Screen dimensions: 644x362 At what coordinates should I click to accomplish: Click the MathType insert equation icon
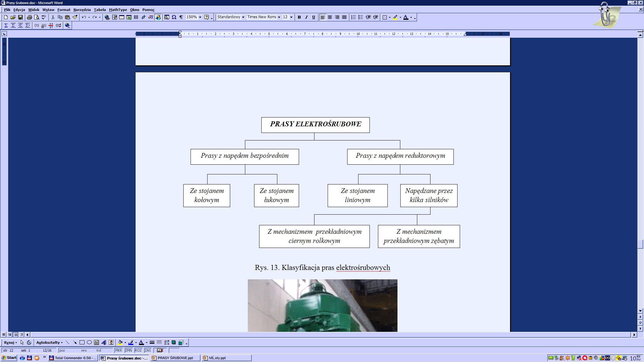click(151, 17)
